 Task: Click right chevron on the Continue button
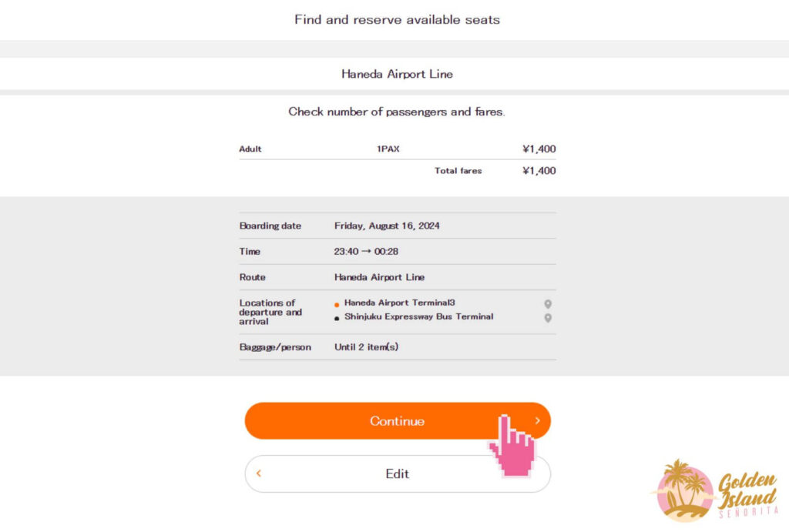tap(537, 421)
